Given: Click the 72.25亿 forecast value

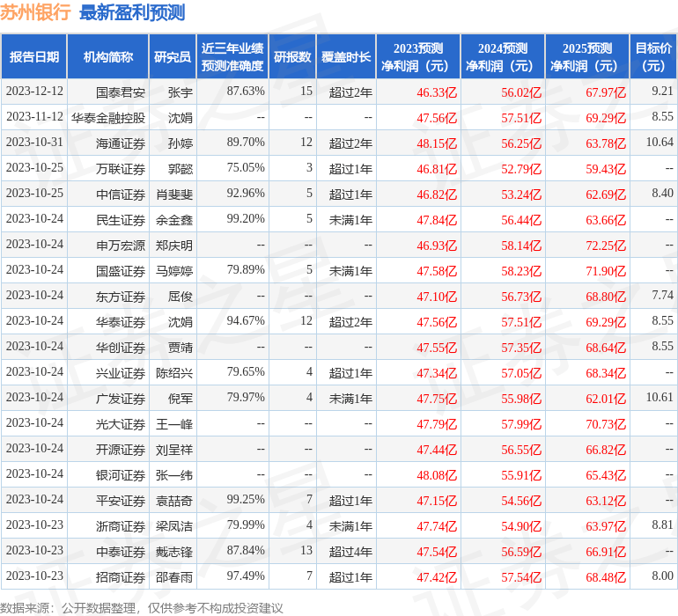Looking at the screenshot, I should coord(606,246).
